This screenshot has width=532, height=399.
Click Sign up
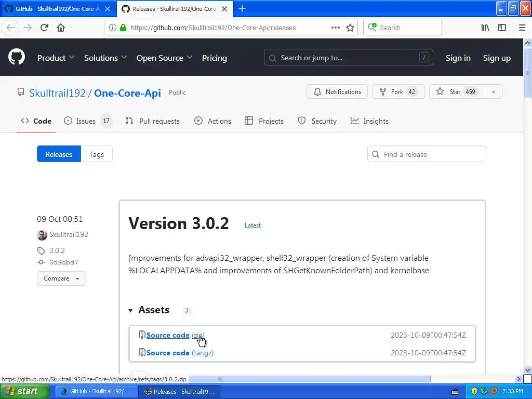coord(497,58)
